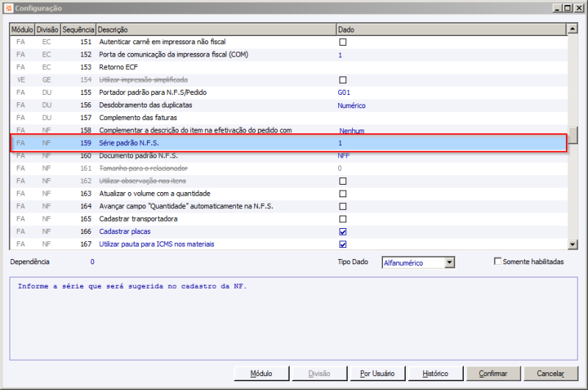Viewport: 588px width, 390px height.
Task: Sort by the Sequência column header
Action: click(x=78, y=29)
